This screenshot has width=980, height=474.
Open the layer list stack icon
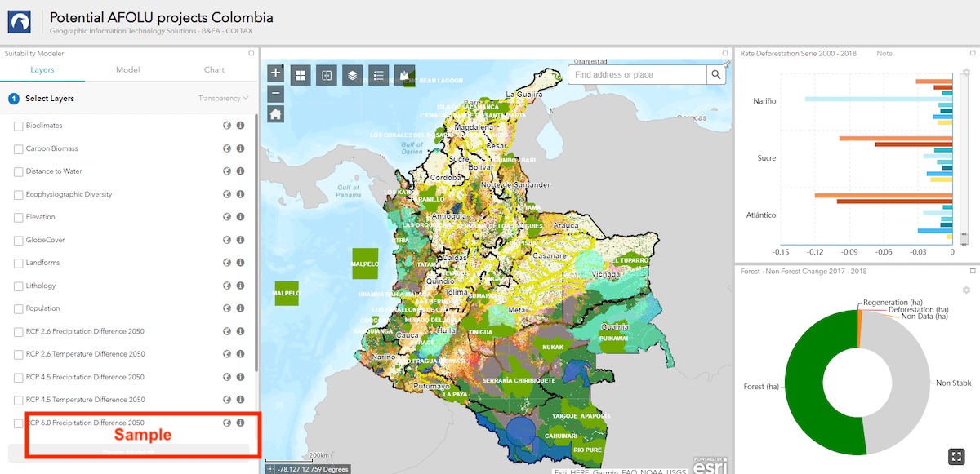[x=352, y=75]
